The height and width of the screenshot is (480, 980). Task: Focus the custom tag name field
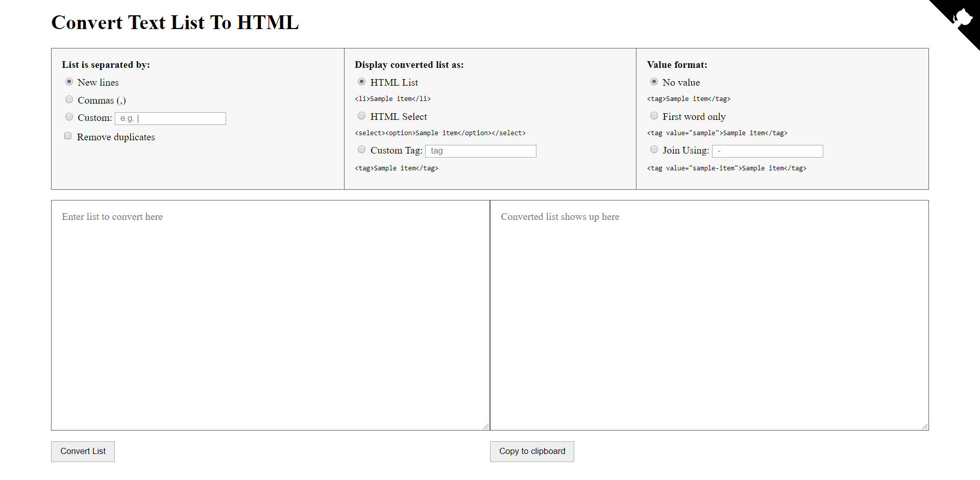click(480, 151)
